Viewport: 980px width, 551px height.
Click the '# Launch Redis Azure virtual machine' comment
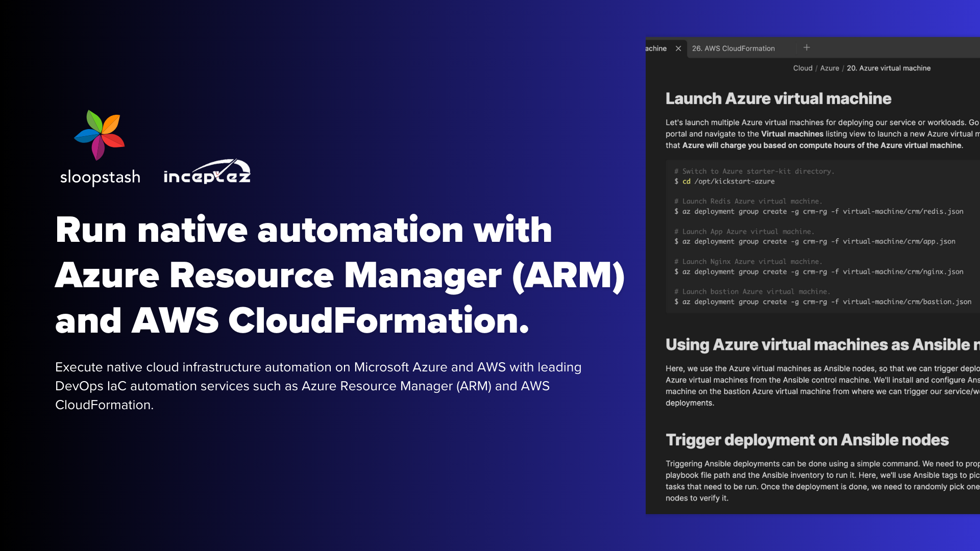748,201
